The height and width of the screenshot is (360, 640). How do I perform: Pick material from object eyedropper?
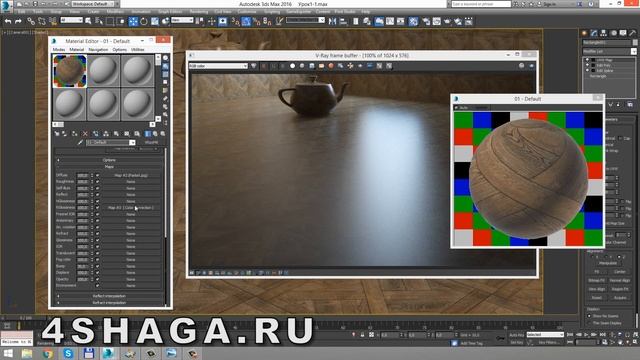pyautogui.click(x=80, y=142)
